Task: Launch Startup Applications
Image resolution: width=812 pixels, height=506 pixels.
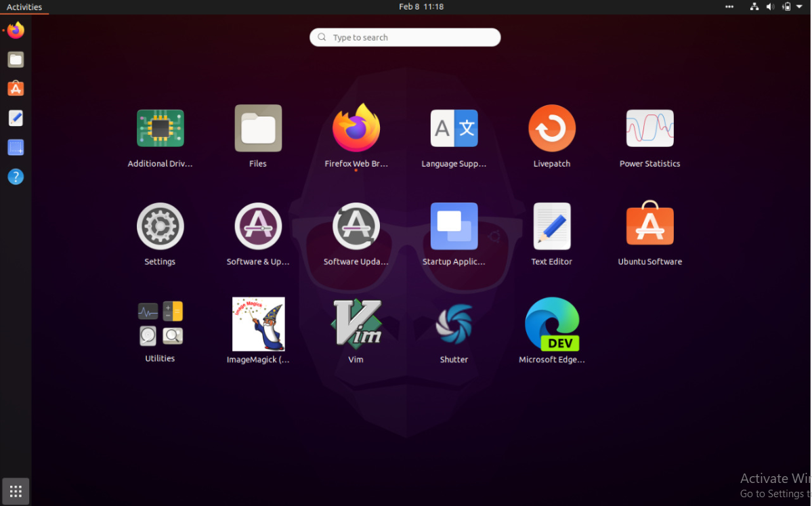Action: (x=454, y=226)
